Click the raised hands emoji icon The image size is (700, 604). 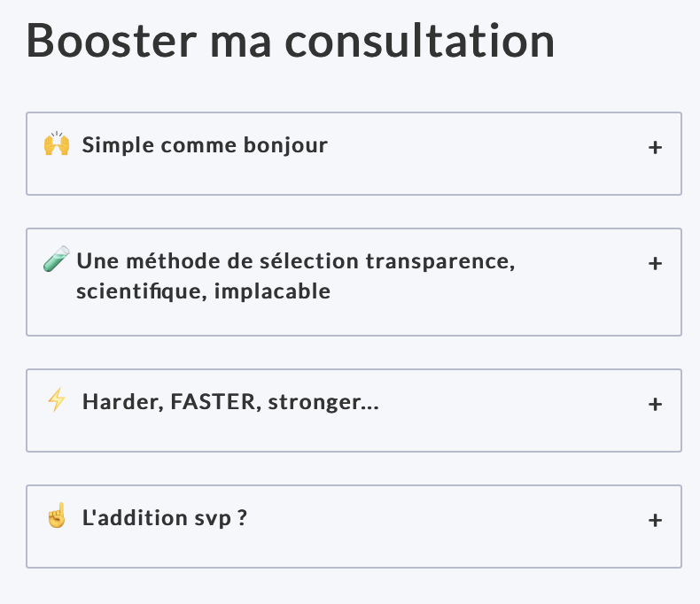pos(57,143)
